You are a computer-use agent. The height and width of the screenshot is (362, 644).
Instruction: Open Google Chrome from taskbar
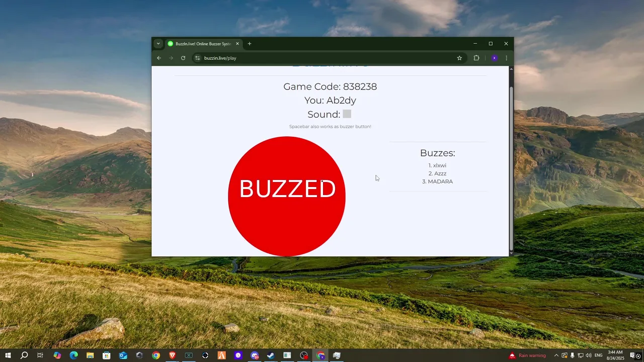156,355
